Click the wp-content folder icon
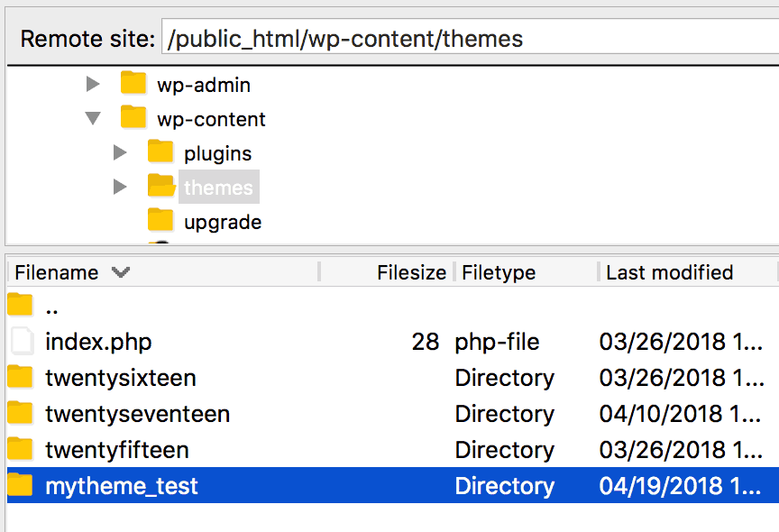Image resolution: width=779 pixels, height=532 pixels. tap(133, 117)
